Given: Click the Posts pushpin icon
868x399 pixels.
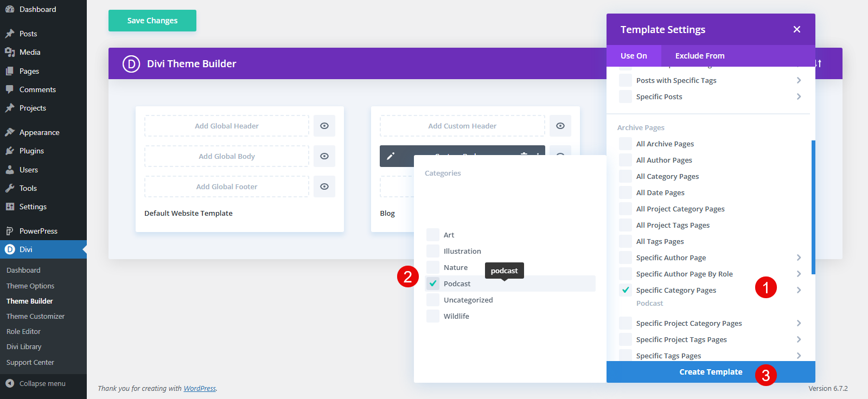Looking at the screenshot, I should [10, 34].
